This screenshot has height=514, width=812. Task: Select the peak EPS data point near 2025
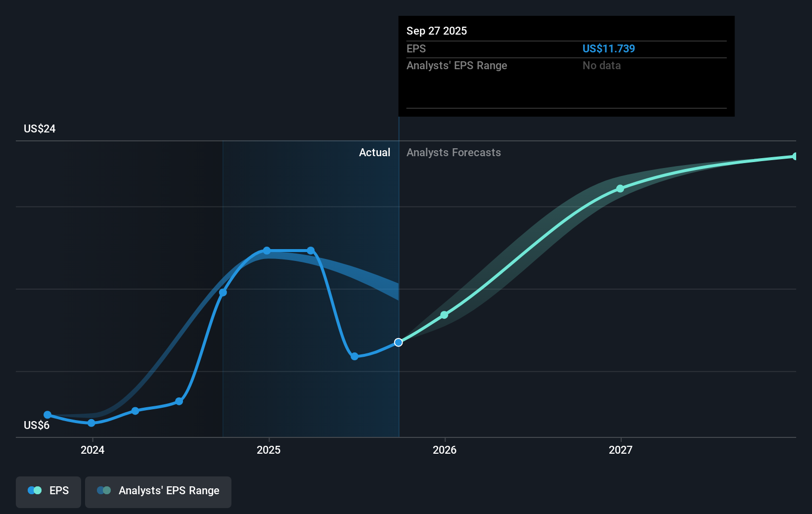(267, 250)
